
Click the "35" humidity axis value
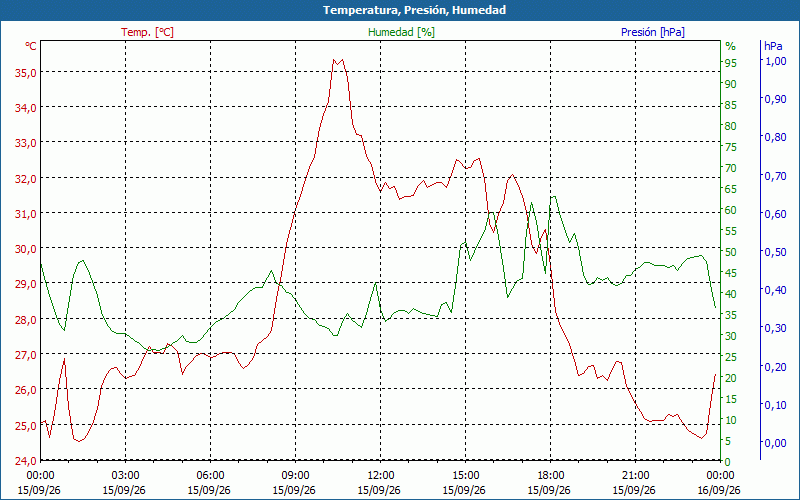click(x=731, y=315)
